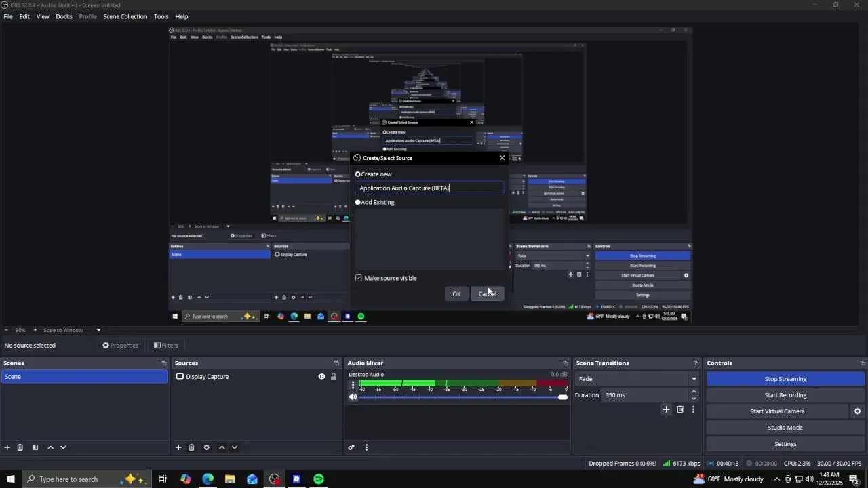The height and width of the screenshot is (488, 868).
Task: Pop out the Controls dock
Action: pos(862,363)
